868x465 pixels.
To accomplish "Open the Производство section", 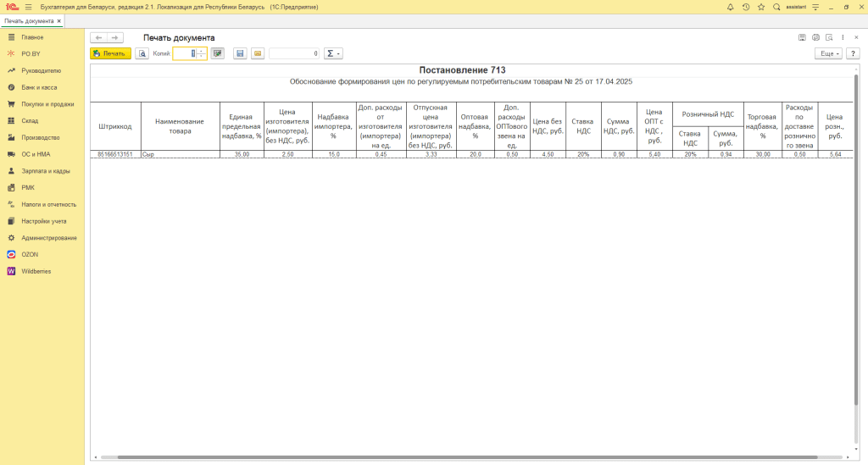I will point(42,137).
